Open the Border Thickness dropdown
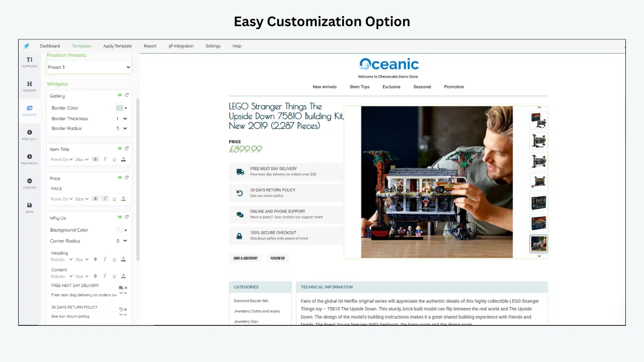The image size is (644, 362). 122,119
